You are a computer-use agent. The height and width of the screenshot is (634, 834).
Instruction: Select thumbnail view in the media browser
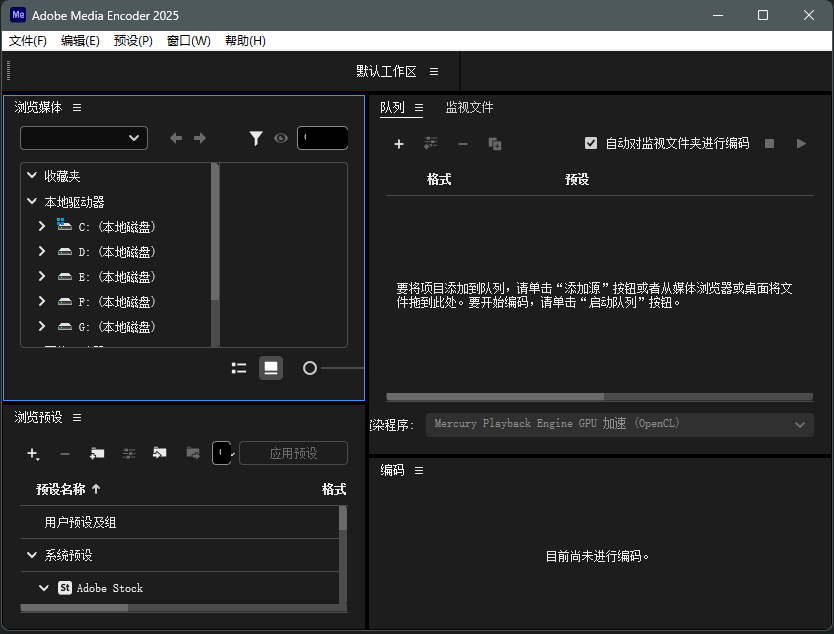coord(270,367)
